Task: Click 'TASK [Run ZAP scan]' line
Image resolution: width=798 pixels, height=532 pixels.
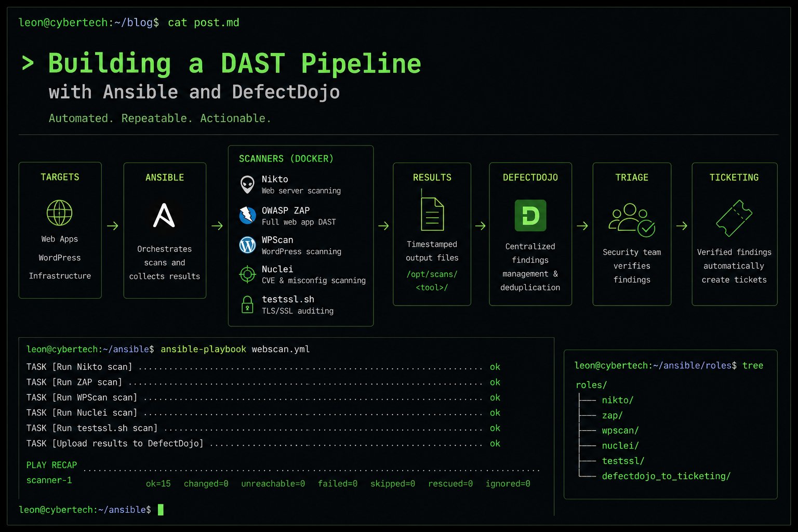Action: pyautogui.click(x=74, y=382)
